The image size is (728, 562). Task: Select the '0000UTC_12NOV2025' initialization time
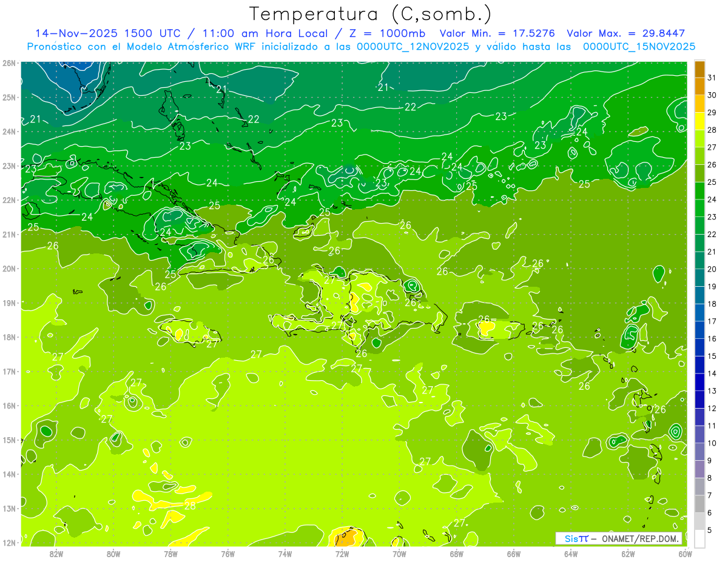coord(413,47)
